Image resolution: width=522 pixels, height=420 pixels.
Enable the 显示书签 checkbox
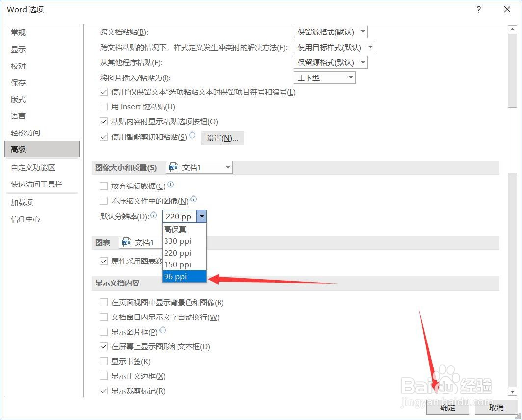coord(104,361)
